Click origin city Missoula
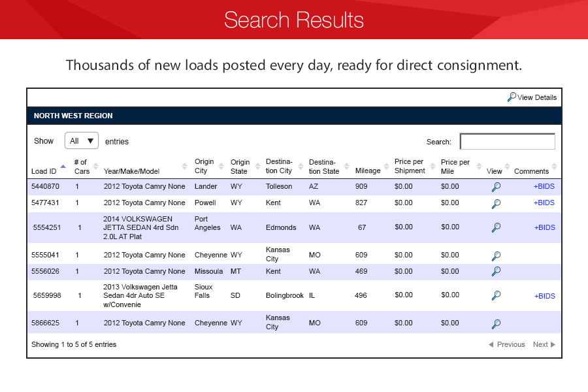This screenshot has height=392, width=588. pyautogui.click(x=208, y=271)
